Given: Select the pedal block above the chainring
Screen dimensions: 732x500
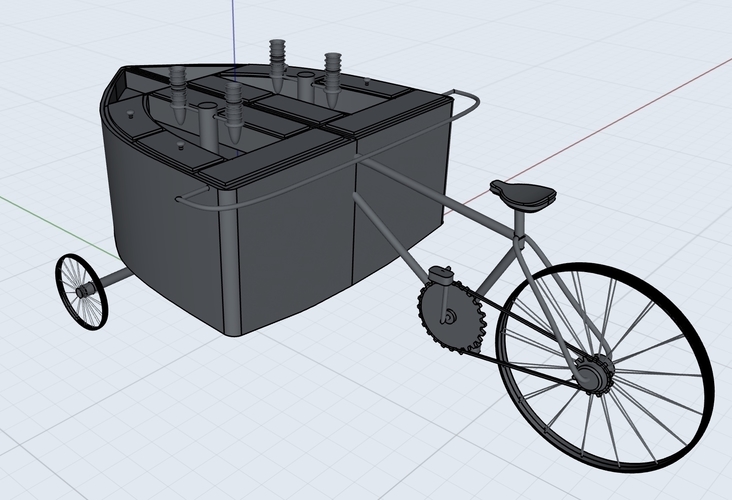Looking at the screenshot, I should (440, 275).
